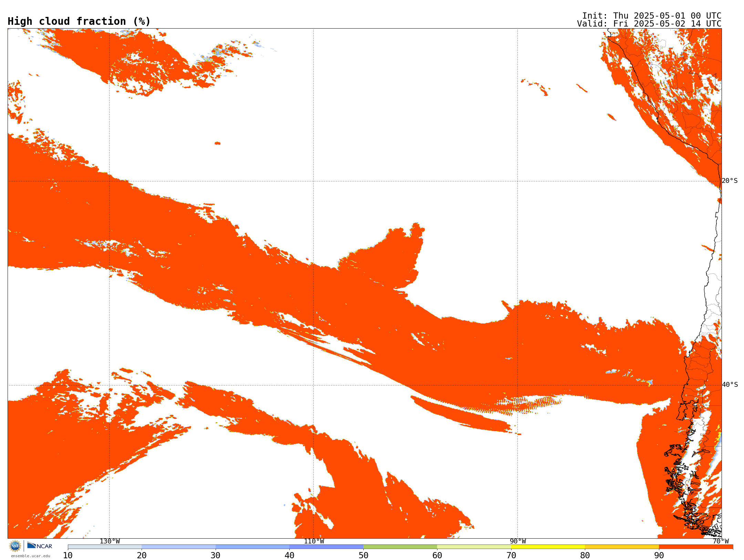Click the colorbar tick label 30
Image resolution: width=744 pixels, height=560 pixels.
pos(216,556)
